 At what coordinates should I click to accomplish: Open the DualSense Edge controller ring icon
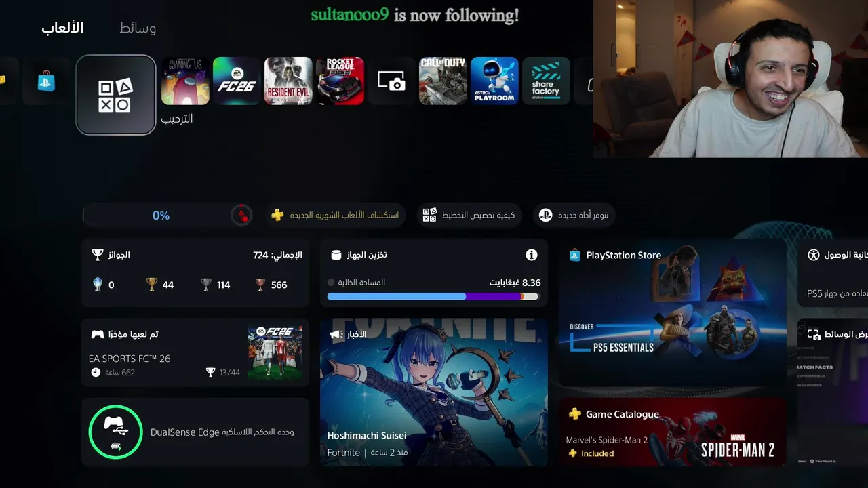116,432
